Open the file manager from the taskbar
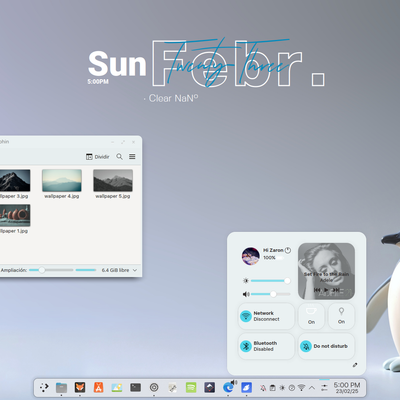The height and width of the screenshot is (400, 400). 61,387
